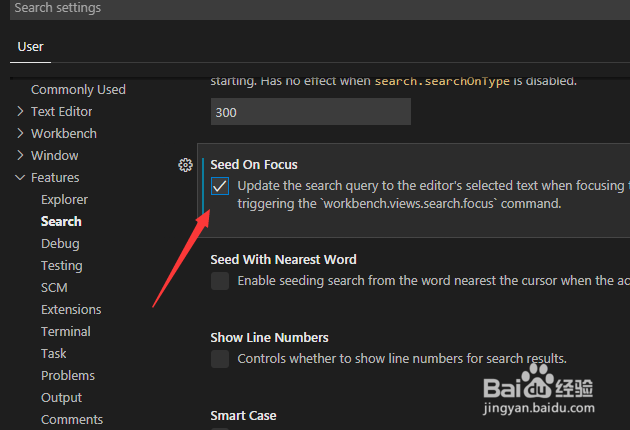This screenshot has width=630, height=430.
Task: Enable Seed With Nearest Word checkbox
Action: click(220, 281)
